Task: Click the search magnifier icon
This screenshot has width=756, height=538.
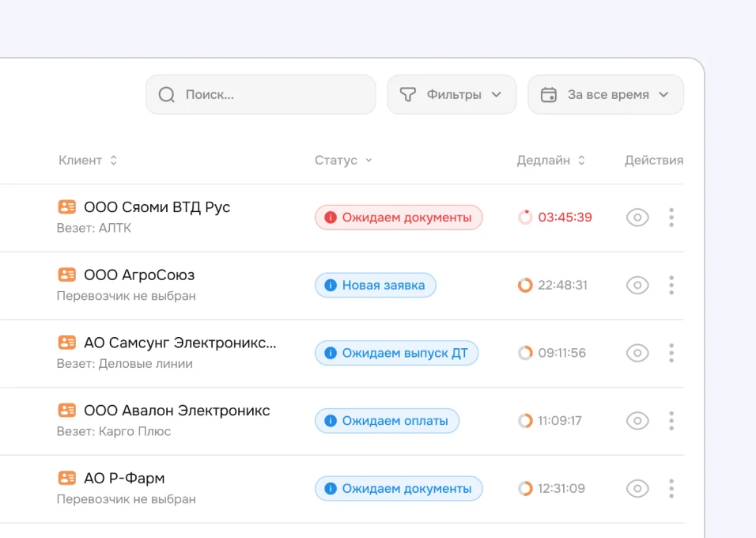Action: (x=167, y=95)
